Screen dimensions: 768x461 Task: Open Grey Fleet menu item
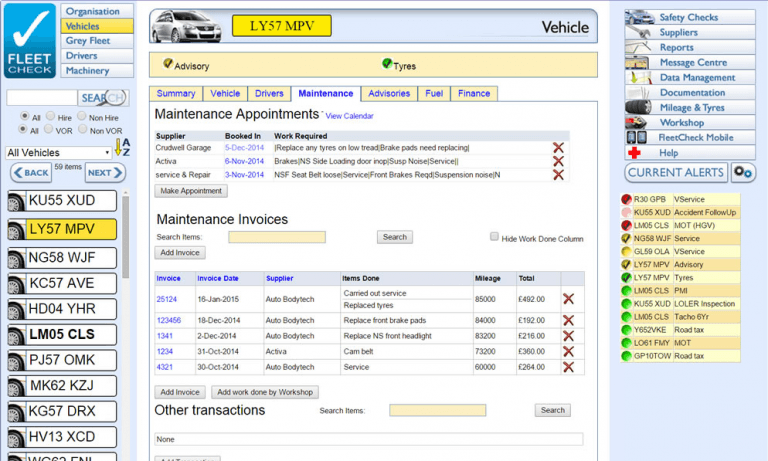(x=97, y=41)
